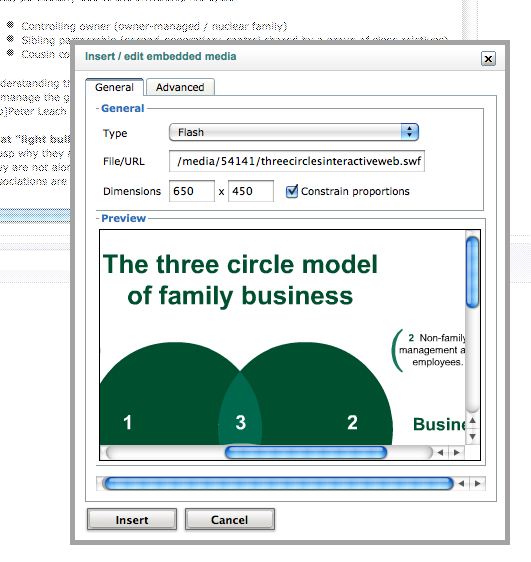Click preview scroll up arrow
The height and width of the screenshot is (562, 531).
[x=473, y=420]
